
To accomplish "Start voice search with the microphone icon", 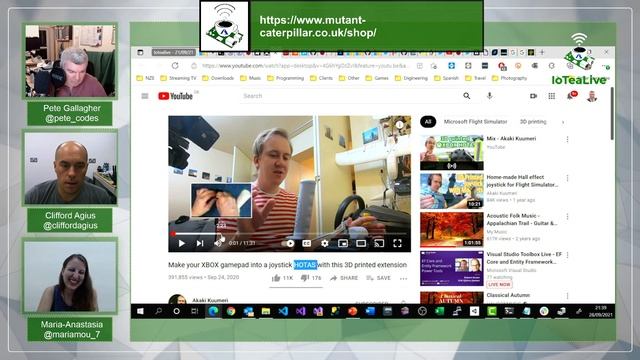I will pyautogui.click(x=489, y=96).
